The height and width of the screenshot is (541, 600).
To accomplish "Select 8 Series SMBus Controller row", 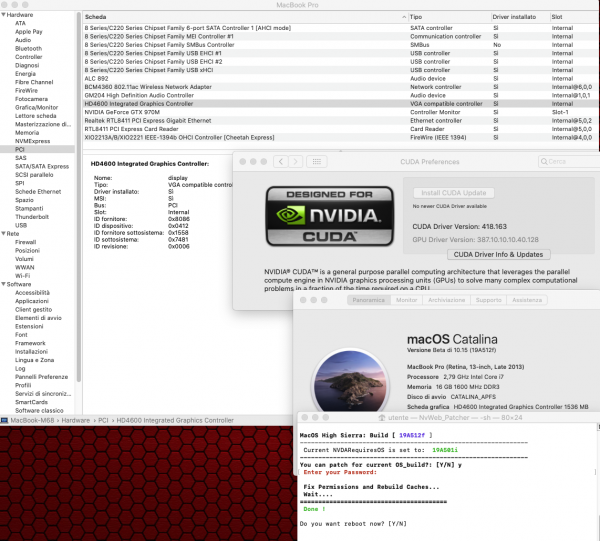I will click(340, 45).
